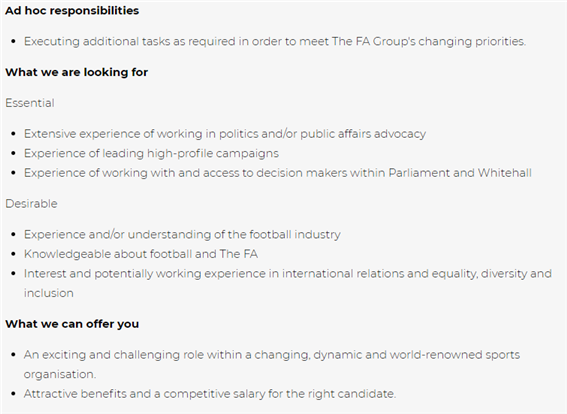The image size is (567, 414).
Task: Click the bullet point before 'Attractive benefits'
Action: 13,394
